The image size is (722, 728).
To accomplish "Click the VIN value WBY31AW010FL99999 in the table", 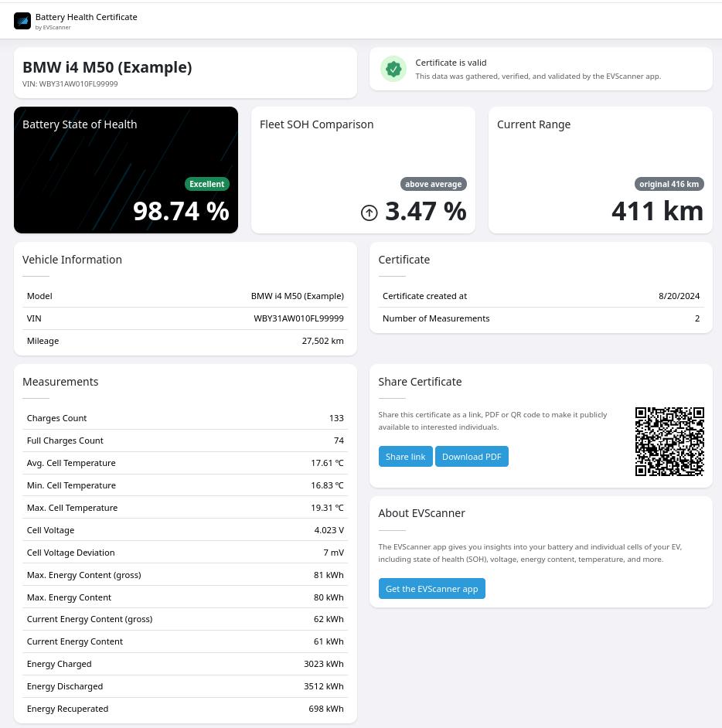I will tap(298, 318).
